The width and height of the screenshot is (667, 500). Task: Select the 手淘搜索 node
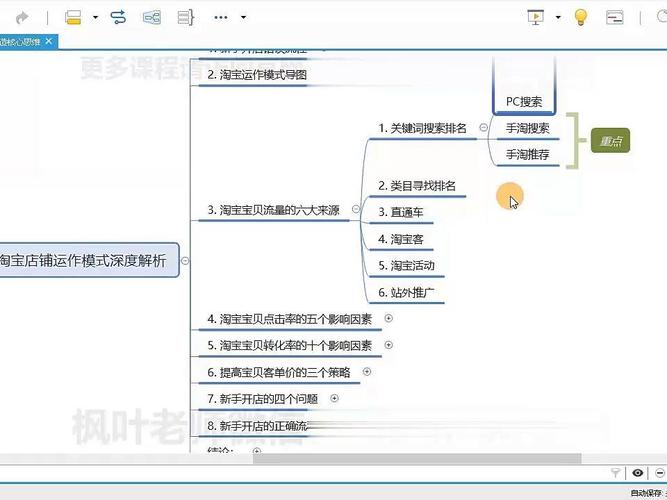(527, 128)
